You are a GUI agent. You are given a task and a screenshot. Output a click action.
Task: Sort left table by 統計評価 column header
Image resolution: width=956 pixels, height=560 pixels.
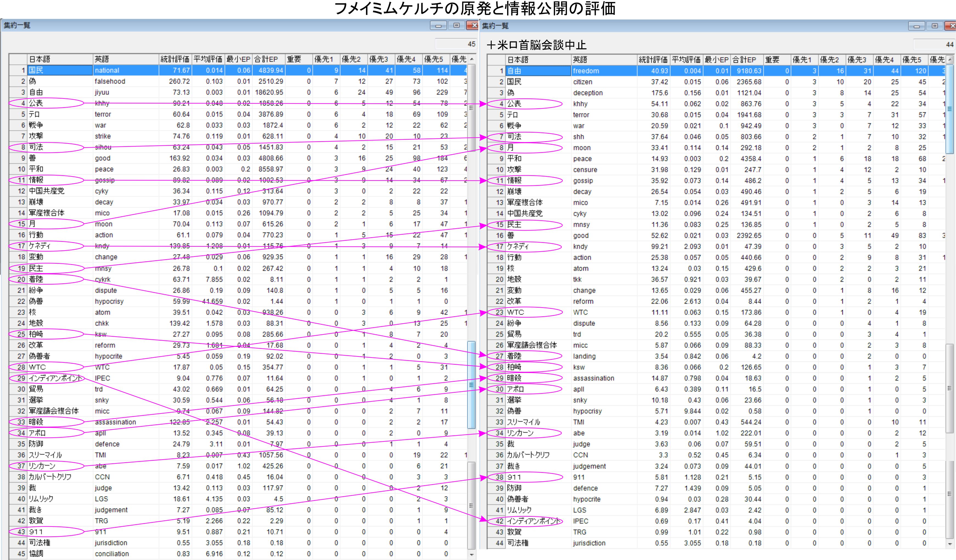click(x=175, y=59)
